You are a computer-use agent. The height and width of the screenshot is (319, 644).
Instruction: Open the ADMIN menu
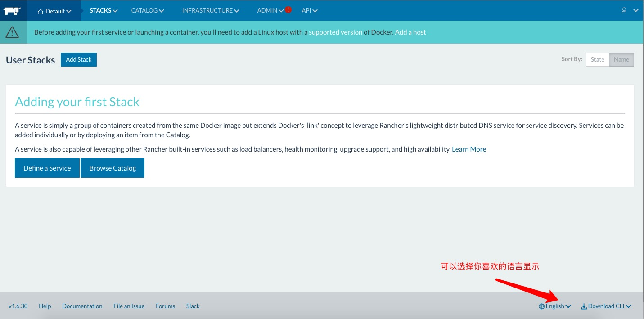(x=270, y=10)
